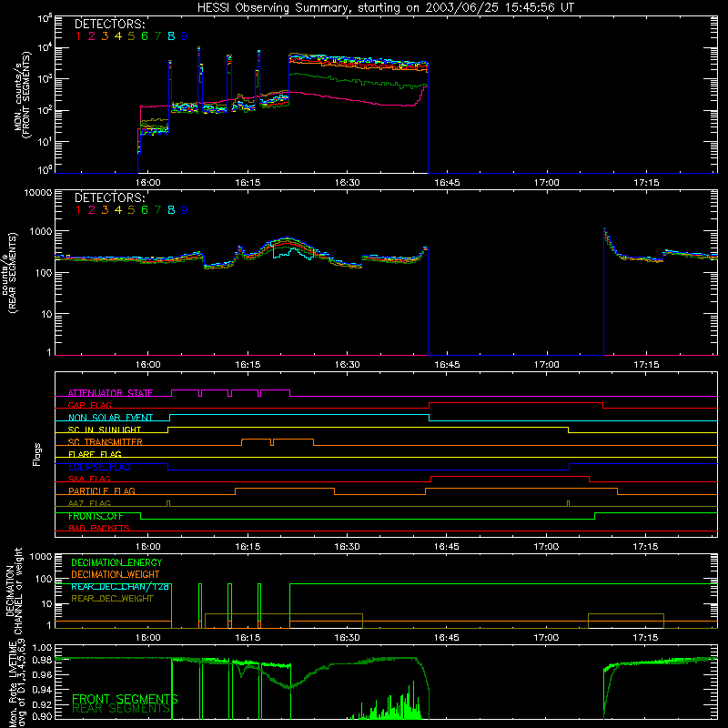Click the 16:15 time tick under the decimation plot

(x=248, y=638)
